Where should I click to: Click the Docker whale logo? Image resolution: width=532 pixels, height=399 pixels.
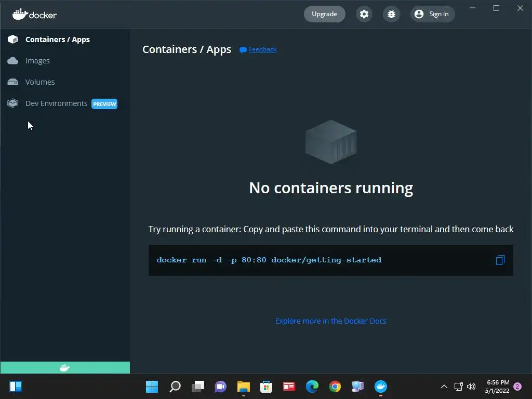pyautogui.click(x=35, y=14)
